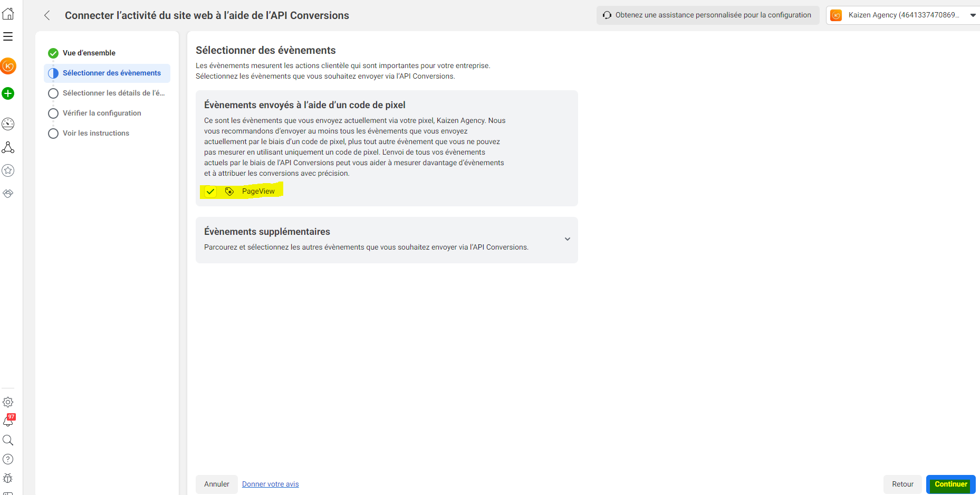This screenshot has width=980, height=495.
Task: Select the Voir les instructions step
Action: tap(95, 133)
